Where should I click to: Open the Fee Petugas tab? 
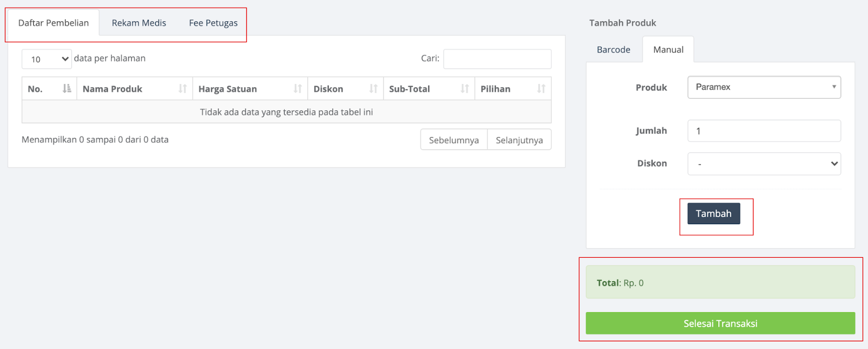click(x=213, y=23)
